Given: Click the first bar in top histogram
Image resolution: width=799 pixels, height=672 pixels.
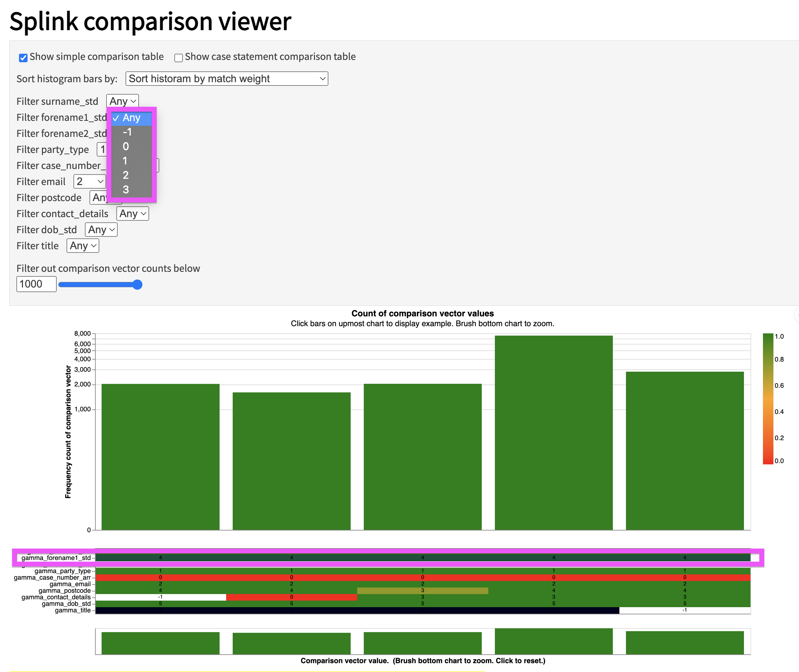Looking at the screenshot, I should click(x=161, y=457).
